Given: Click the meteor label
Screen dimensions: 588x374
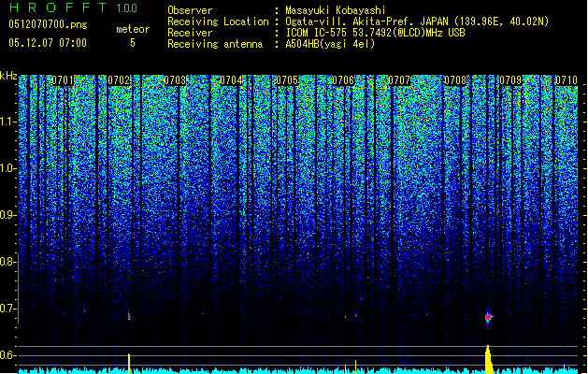Looking at the screenshot, I should point(133,29).
